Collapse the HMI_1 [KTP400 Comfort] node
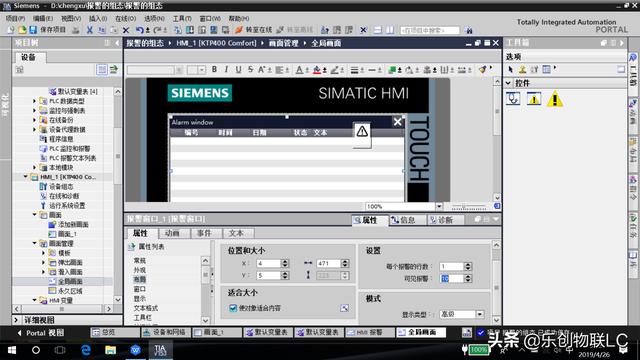Viewport: 640px width, 360px height. (x=25, y=177)
